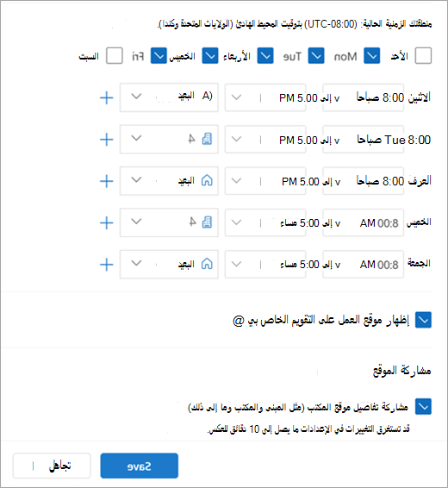Click the Save button
This screenshot has width=448, height=488.
pyautogui.click(x=140, y=466)
